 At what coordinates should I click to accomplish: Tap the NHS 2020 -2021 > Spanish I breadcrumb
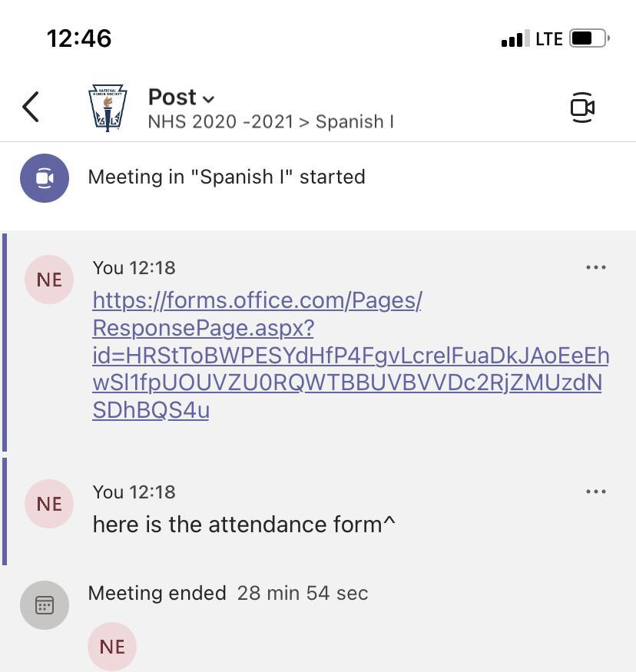[270, 121]
